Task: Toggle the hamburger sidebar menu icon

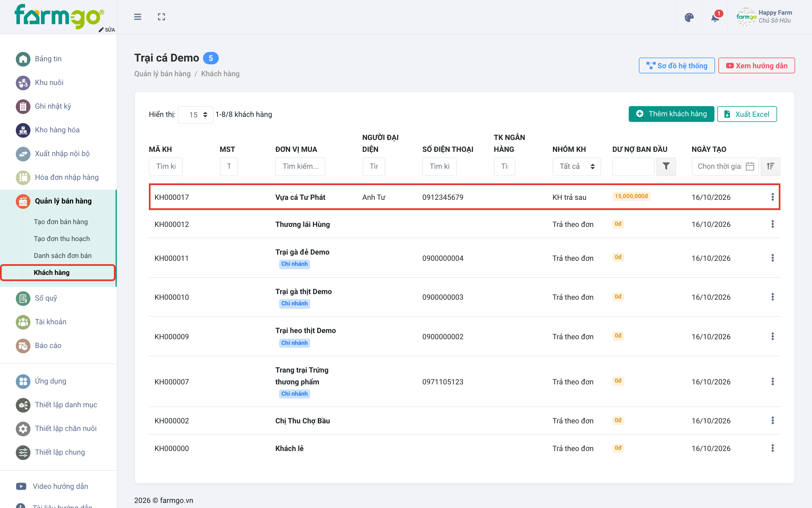Action: coord(138,17)
